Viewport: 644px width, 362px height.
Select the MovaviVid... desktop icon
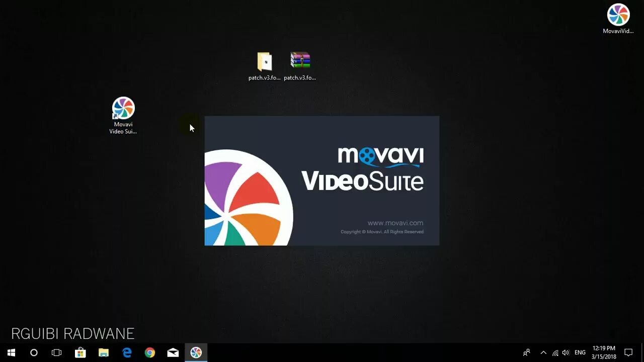pyautogui.click(x=618, y=19)
